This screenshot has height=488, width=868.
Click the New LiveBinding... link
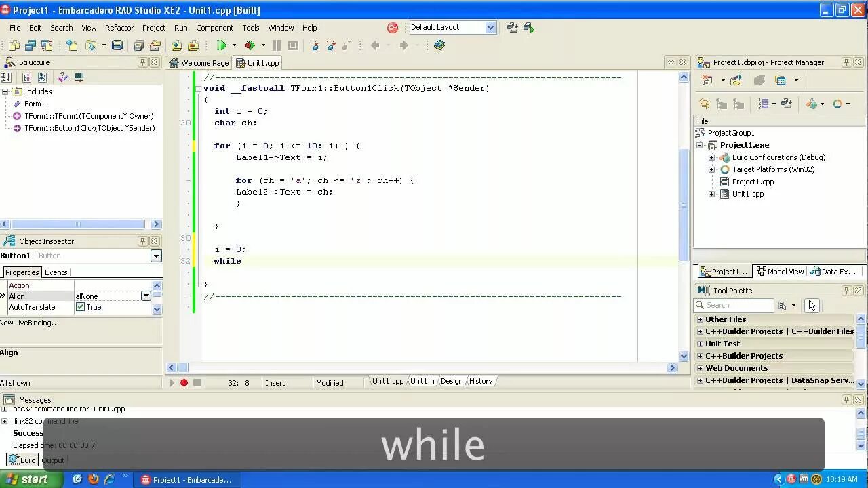[x=29, y=323]
